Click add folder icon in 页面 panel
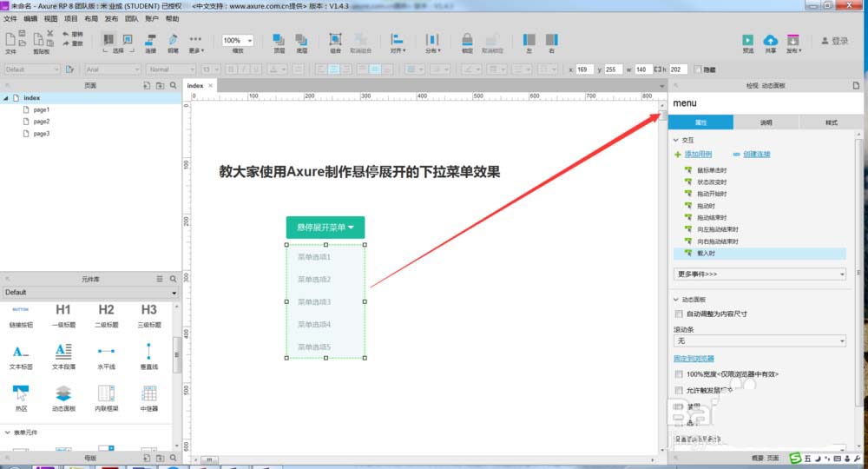The height and width of the screenshot is (469, 868). click(x=160, y=85)
